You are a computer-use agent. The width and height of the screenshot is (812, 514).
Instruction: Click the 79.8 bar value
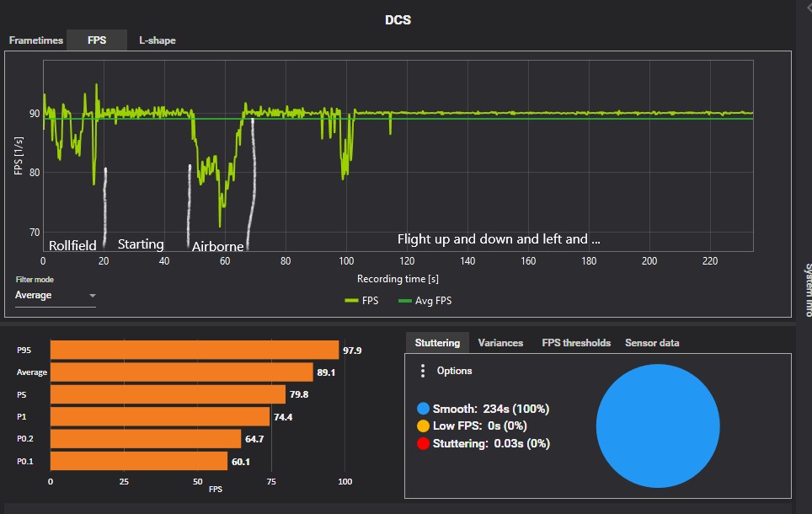[x=299, y=395]
